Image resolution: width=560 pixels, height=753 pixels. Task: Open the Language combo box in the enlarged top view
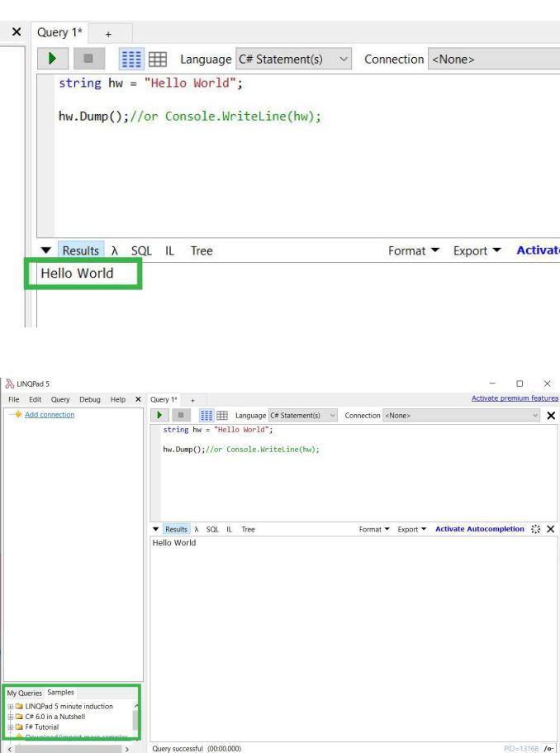[293, 59]
